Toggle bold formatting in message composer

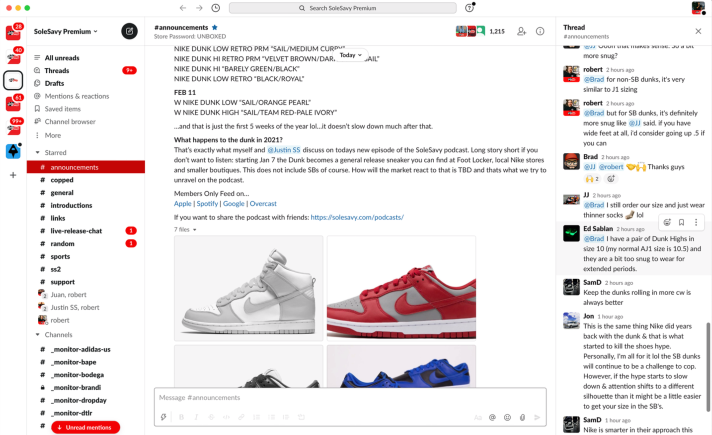(181, 417)
